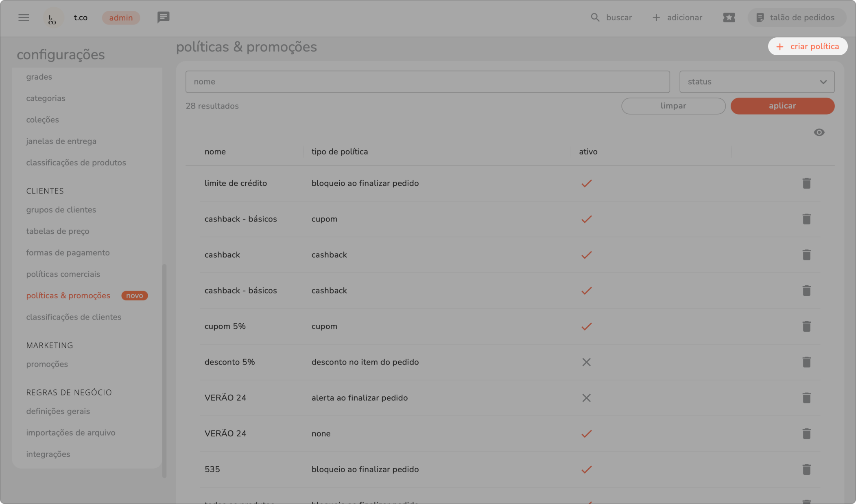Delete the 535 policy row
This screenshot has height=504, width=856.
(806, 469)
